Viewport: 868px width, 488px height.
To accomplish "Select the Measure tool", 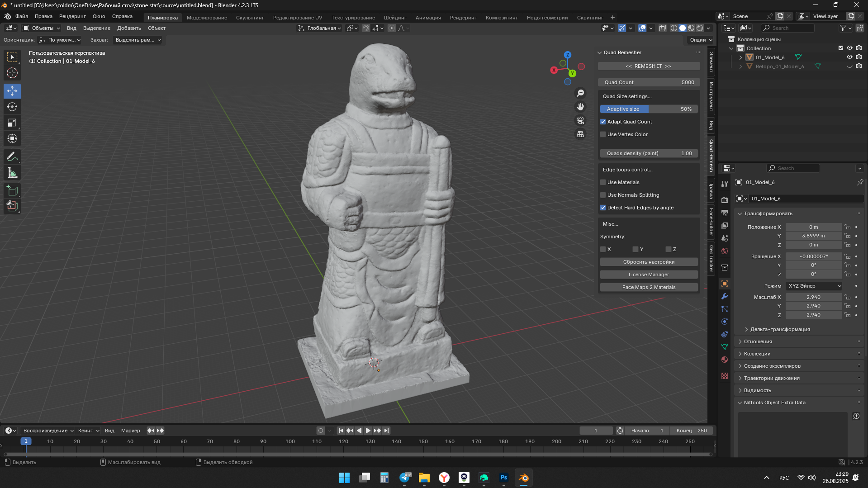I will pyautogui.click(x=12, y=173).
